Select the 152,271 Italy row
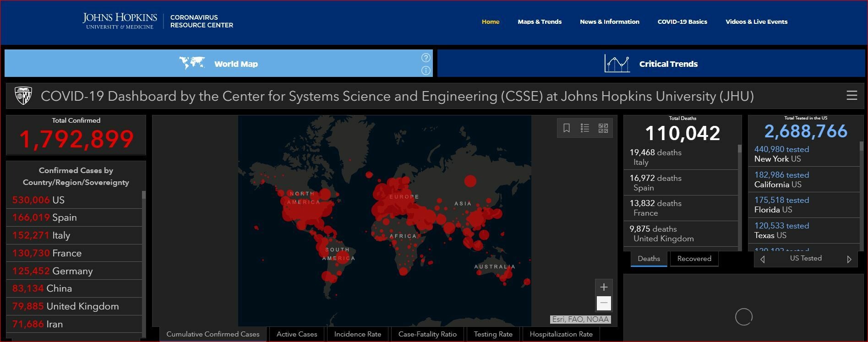868x342 pixels. (74, 235)
